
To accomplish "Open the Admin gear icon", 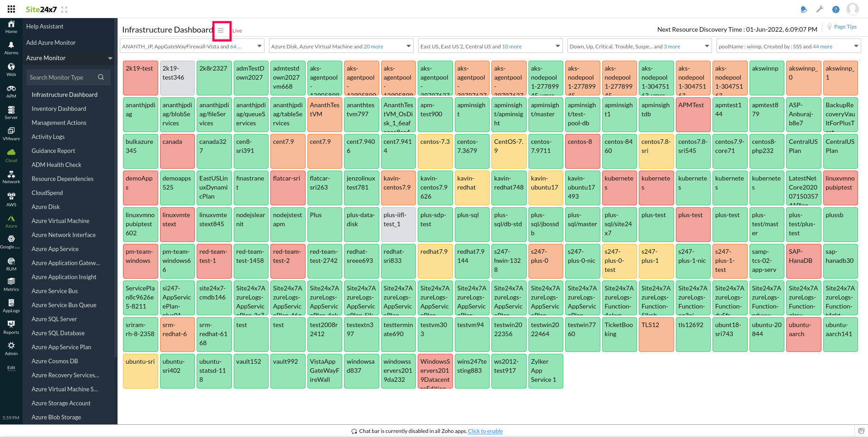I will click(11, 348).
